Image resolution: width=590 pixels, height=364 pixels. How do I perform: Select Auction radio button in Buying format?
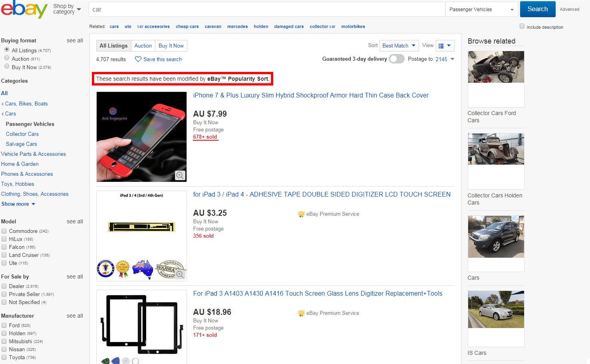click(7, 58)
